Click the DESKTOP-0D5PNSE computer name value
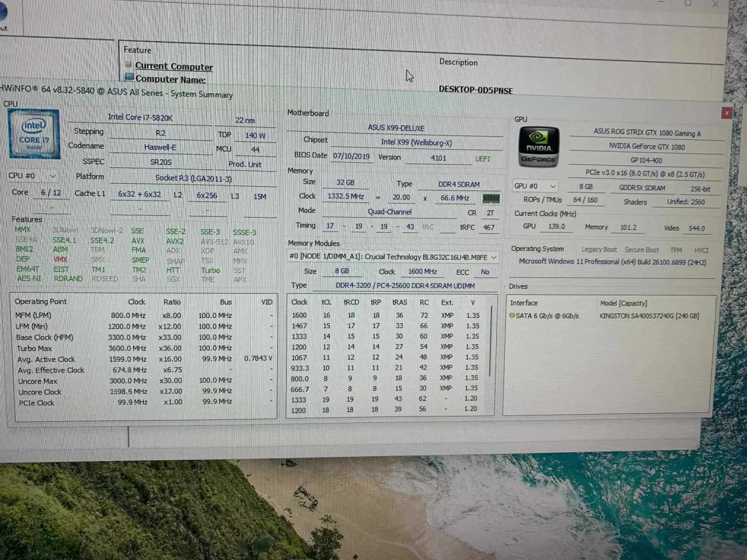Viewport: 747px width, 560px height. click(476, 90)
